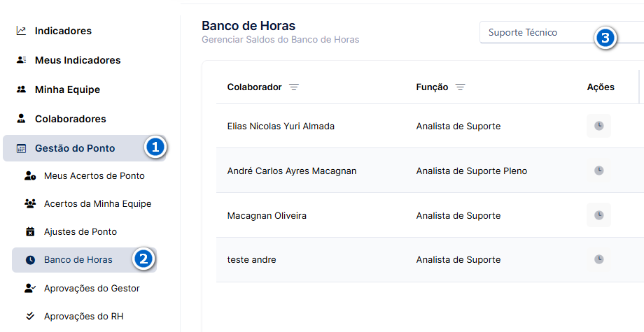Screen dimensions: 644x332
Task: Click the Colaboradores person icon
Action: point(21,119)
